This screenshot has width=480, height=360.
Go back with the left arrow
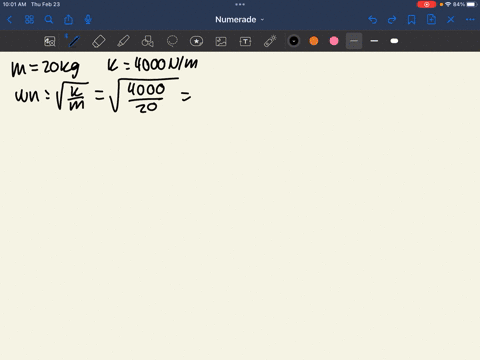pos(9,20)
